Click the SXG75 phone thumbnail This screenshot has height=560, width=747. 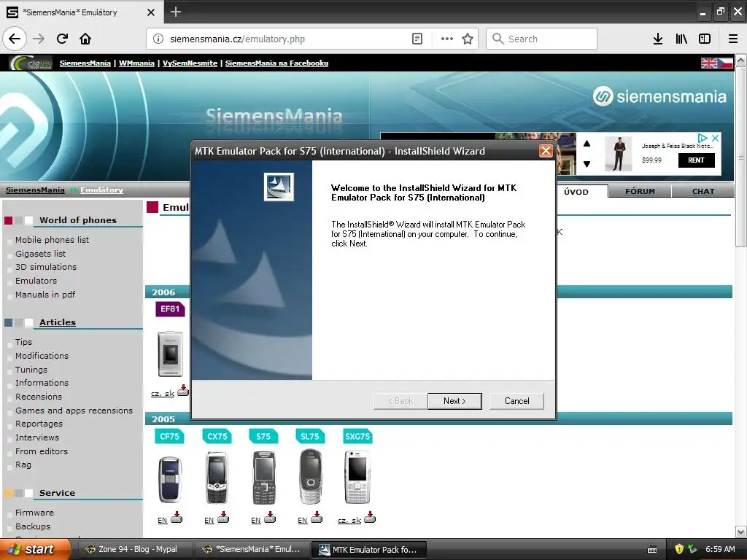tap(357, 477)
